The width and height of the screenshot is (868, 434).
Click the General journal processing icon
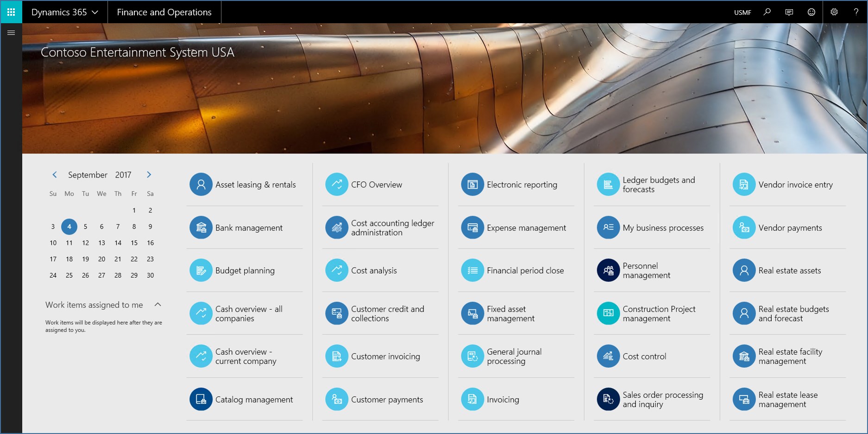point(472,356)
